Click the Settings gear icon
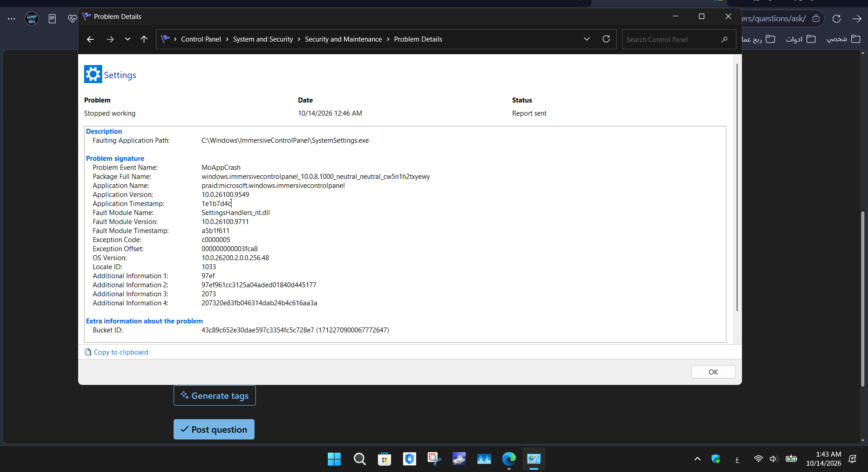 93,74
